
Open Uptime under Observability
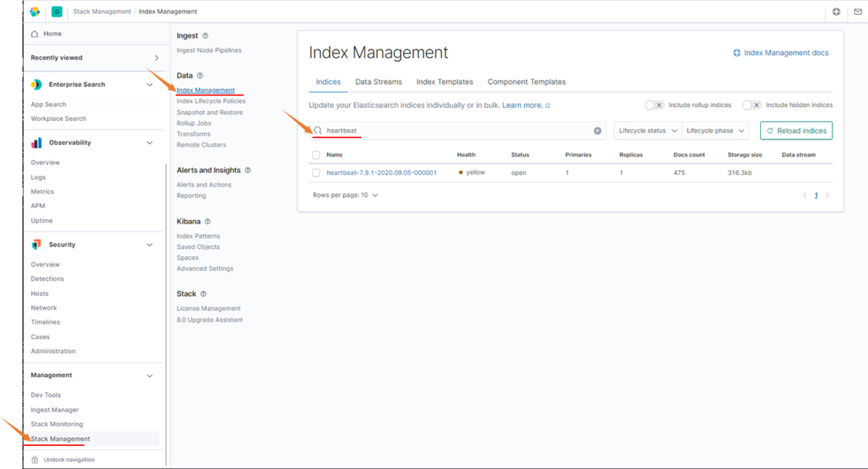(x=42, y=221)
